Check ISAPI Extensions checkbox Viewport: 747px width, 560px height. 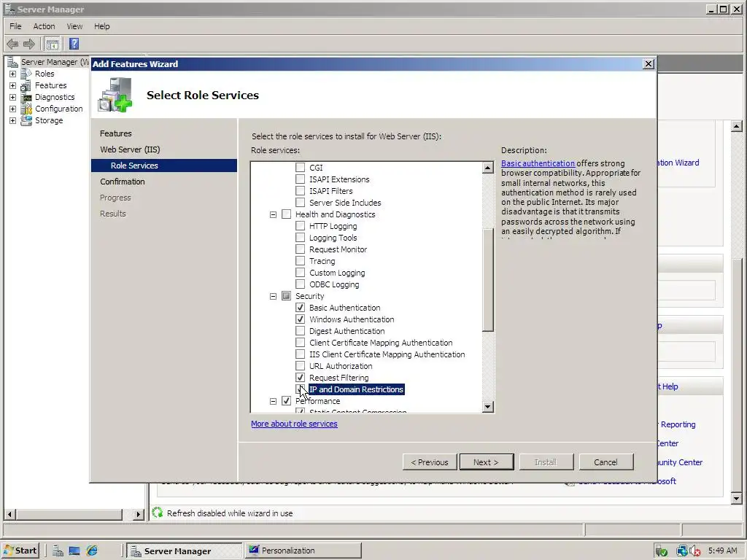click(x=300, y=179)
